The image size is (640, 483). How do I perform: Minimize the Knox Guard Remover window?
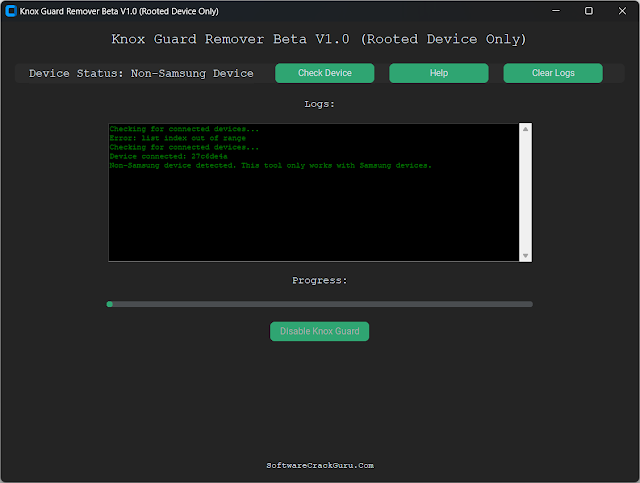[556, 11]
